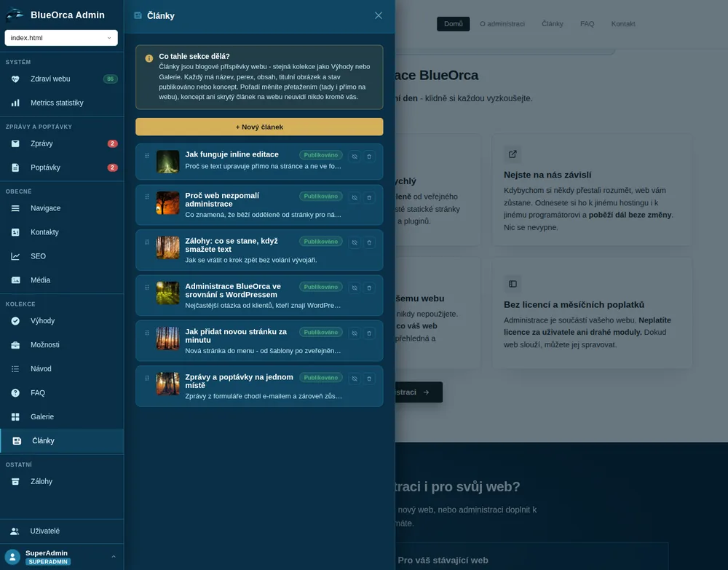
Task: Open Zprávy item with 2 badge
Action: (x=62, y=143)
